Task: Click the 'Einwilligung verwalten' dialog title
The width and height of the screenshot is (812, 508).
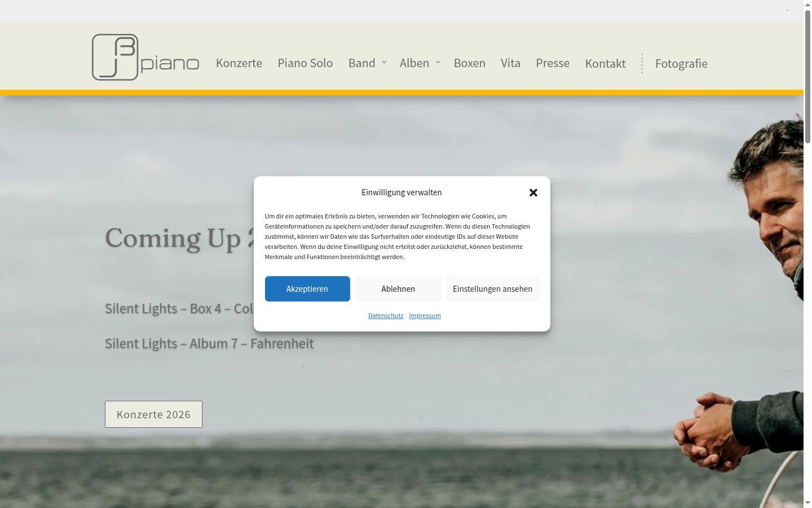Action: (401, 192)
